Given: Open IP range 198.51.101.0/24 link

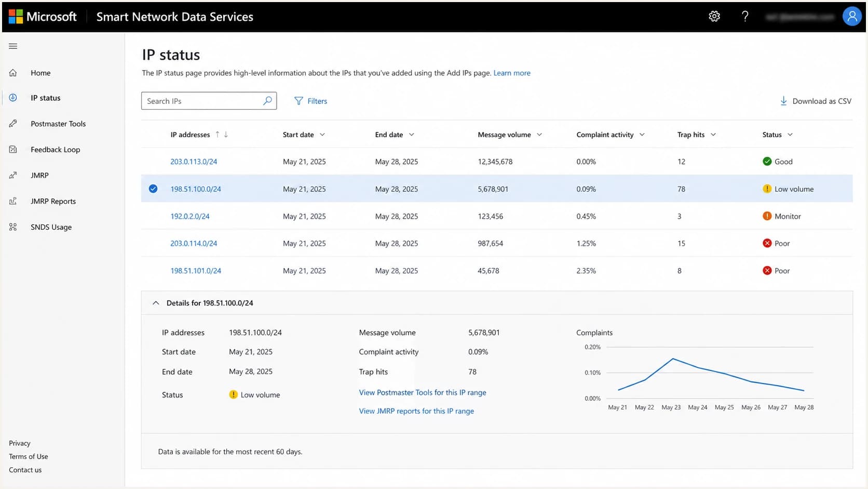Looking at the screenshot, I should click(196, 271).
